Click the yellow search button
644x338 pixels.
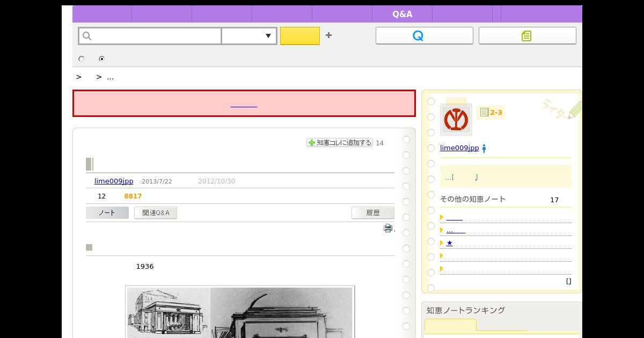(x=300, y=36)
